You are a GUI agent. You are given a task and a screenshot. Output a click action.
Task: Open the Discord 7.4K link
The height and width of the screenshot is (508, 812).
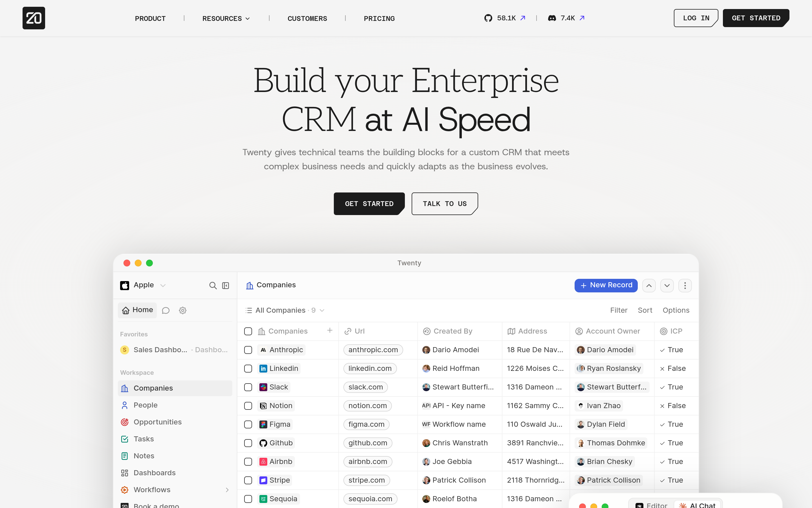pos(566,18)
